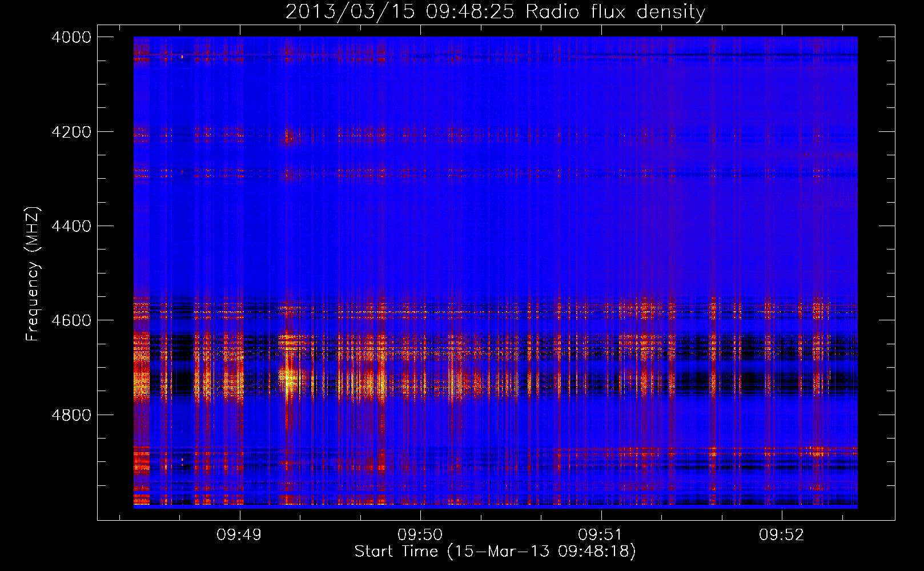Click the 09:50 time axis label
Screen dimensions: 924x571
420,535
